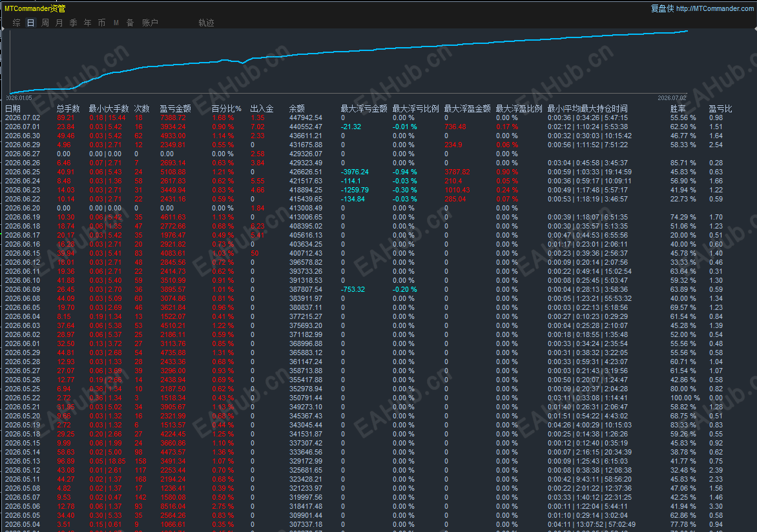Viewport: 757px width, 532px height.
Task: Click the 次数 column header
Action: 141,108
